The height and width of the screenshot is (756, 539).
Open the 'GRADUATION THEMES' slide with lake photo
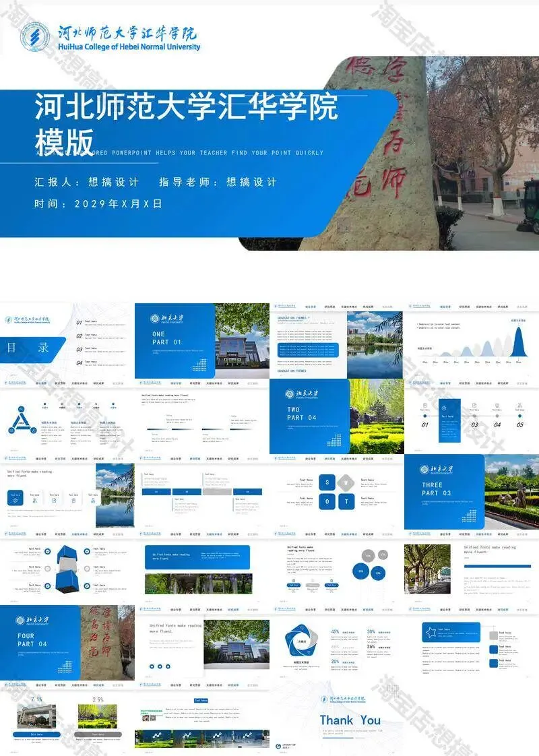[336, 341]
